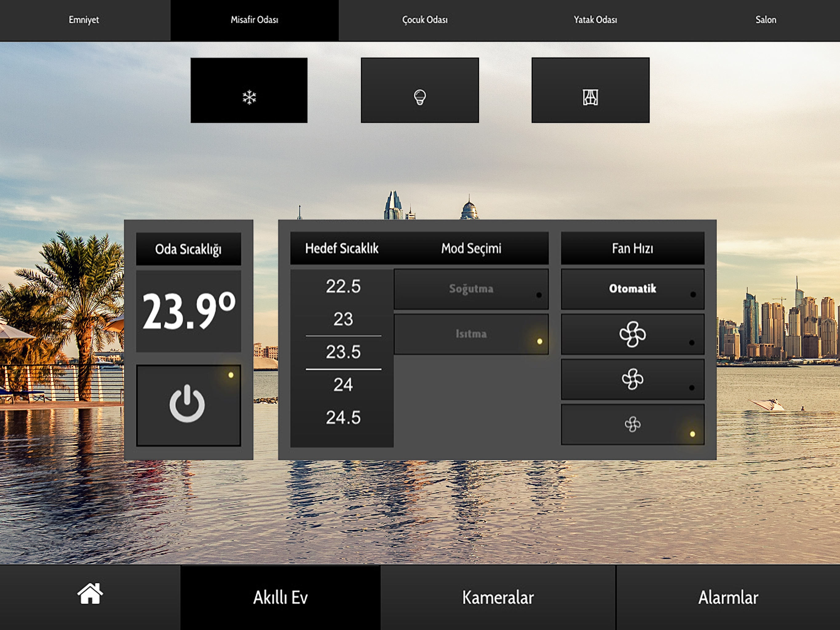This screenshot has height=630, width=840.
Task: Open the Kameralar section
Action: (x=498, y=598)
